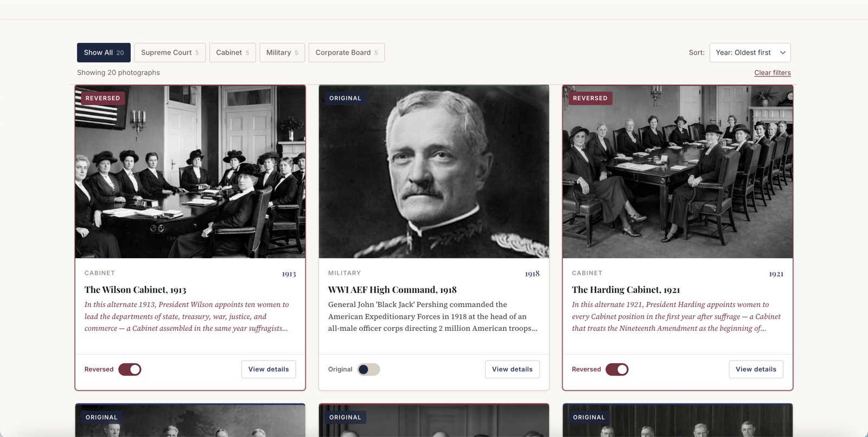Click the title The Wilson Cabinet, 1913

pos(136,290)
